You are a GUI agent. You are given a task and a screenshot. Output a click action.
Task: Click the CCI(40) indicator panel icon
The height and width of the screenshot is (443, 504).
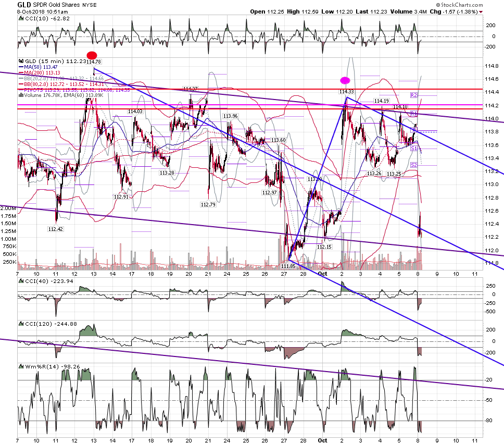click(21, 281)
